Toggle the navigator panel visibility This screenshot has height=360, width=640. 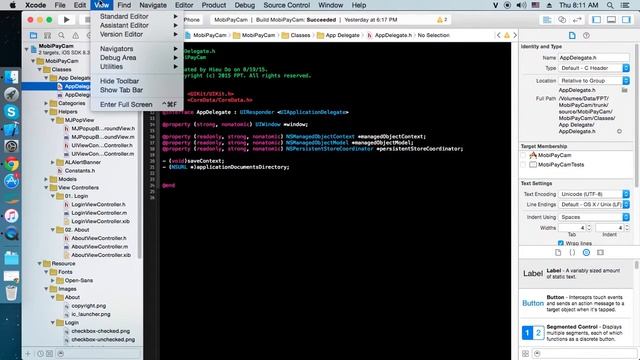(x=596, y=20)
